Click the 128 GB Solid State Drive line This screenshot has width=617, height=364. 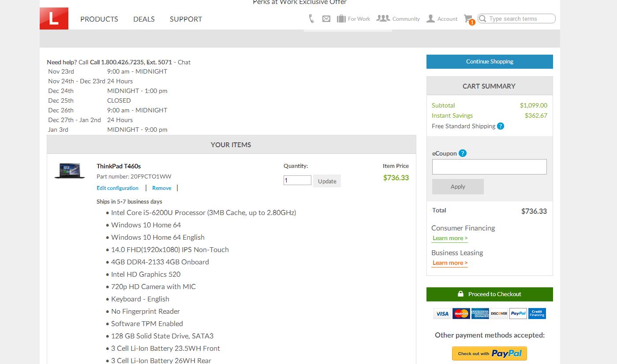tap(162, 336)
